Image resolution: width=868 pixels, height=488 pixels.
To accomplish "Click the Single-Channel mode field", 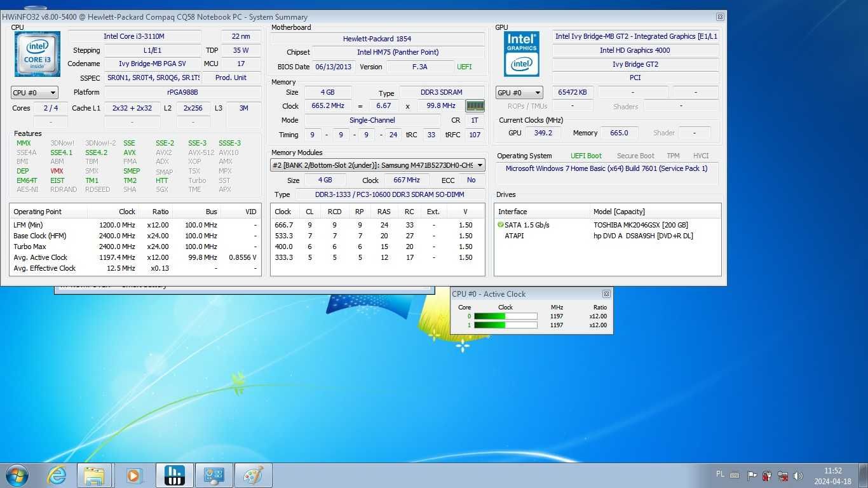I will pos(372,120).
